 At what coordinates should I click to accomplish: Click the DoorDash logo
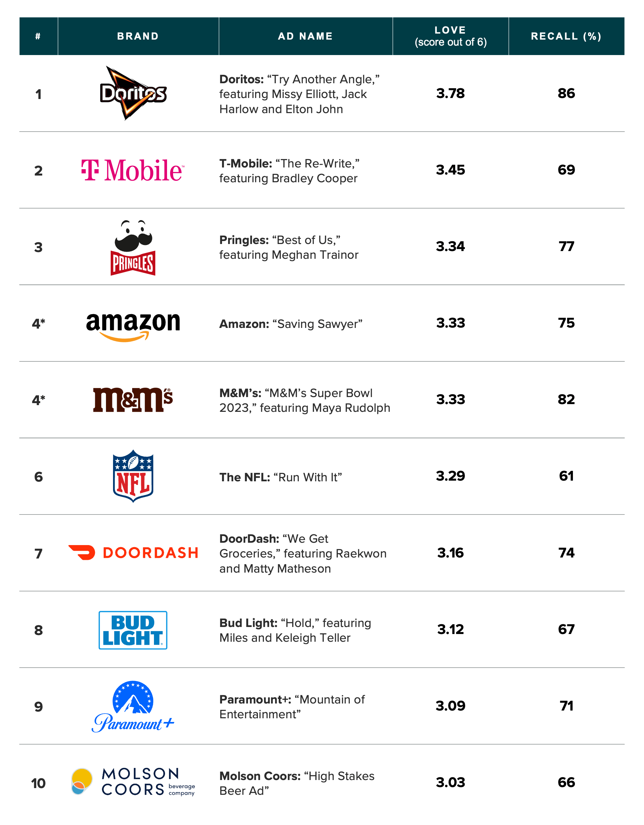click(x=133, y=553)
